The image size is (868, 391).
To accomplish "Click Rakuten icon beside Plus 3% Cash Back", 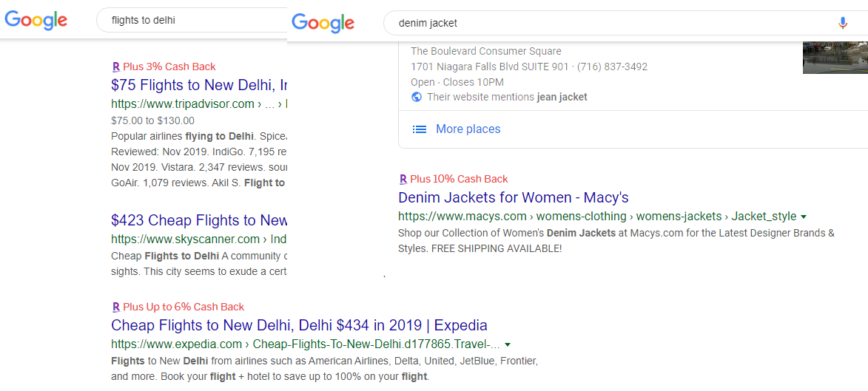I will point(116,67).
